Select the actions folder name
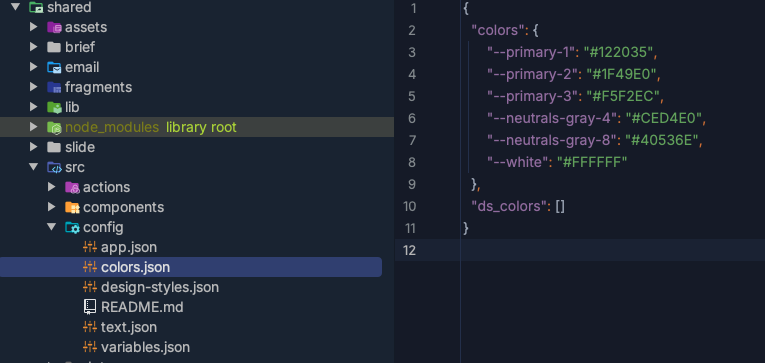Screen dimensions: 765x363 [106, 187]
